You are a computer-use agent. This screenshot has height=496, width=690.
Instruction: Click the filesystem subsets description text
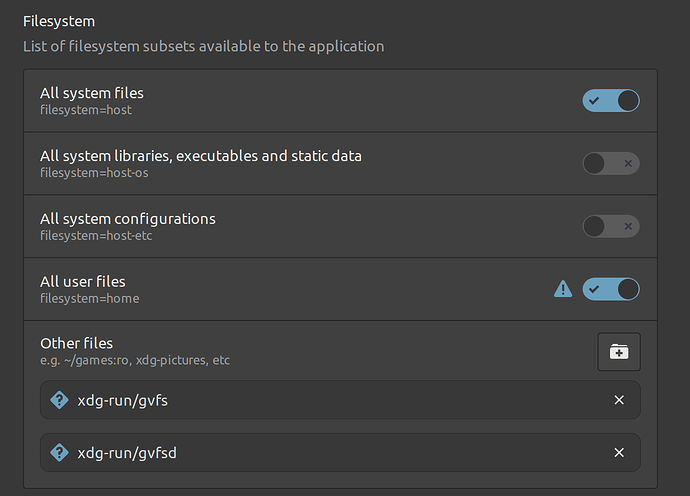[x=203, y=46]
